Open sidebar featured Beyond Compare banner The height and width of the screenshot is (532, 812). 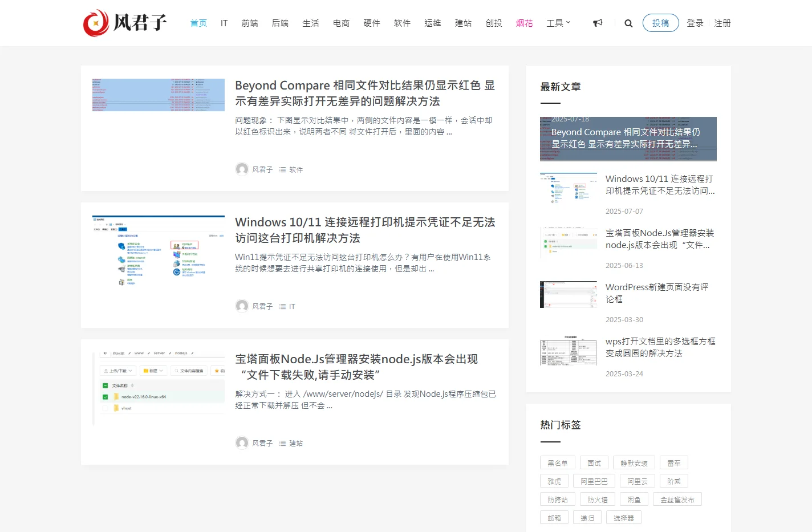click(x=628, y=139)
